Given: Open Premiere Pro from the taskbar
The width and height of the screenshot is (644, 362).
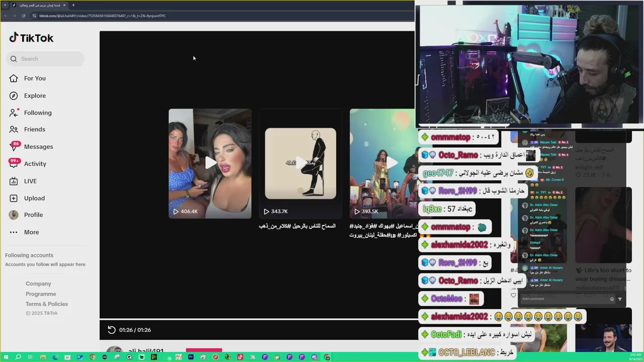Looking at the screenshot, I should pos(191,357).
